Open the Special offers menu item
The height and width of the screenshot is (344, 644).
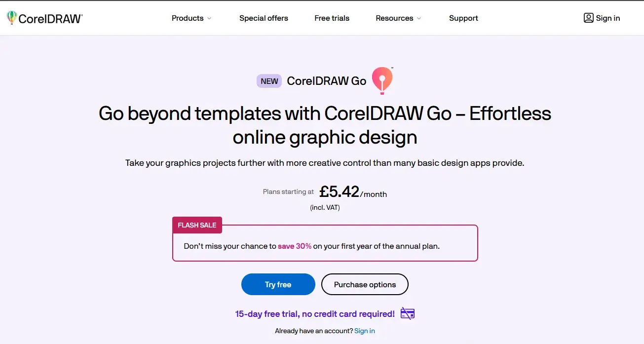264,18
